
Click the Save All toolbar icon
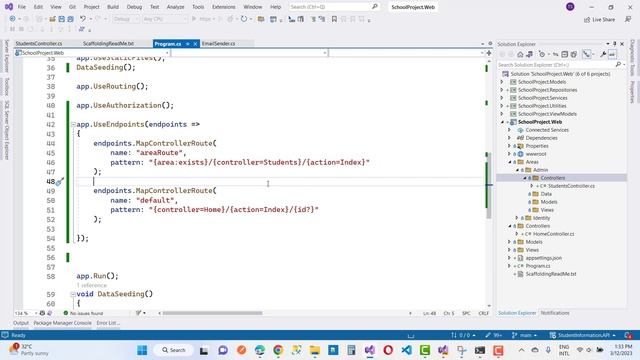[70, 19]
